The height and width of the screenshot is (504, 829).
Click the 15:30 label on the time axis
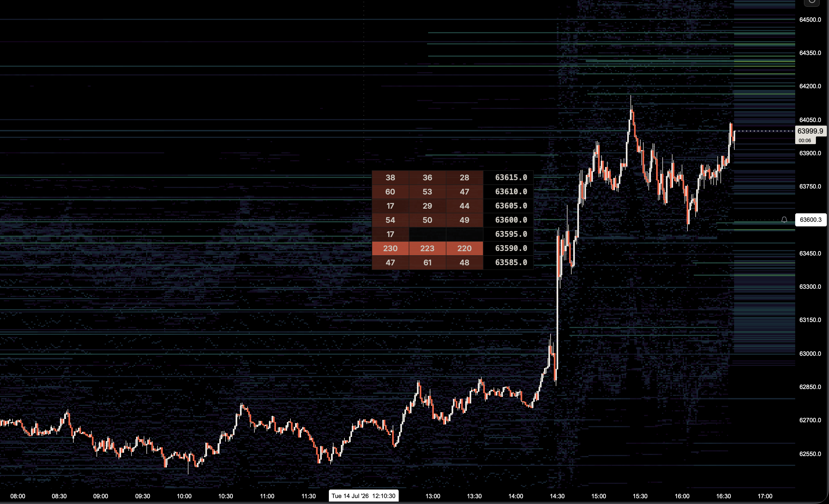(640, 496)
